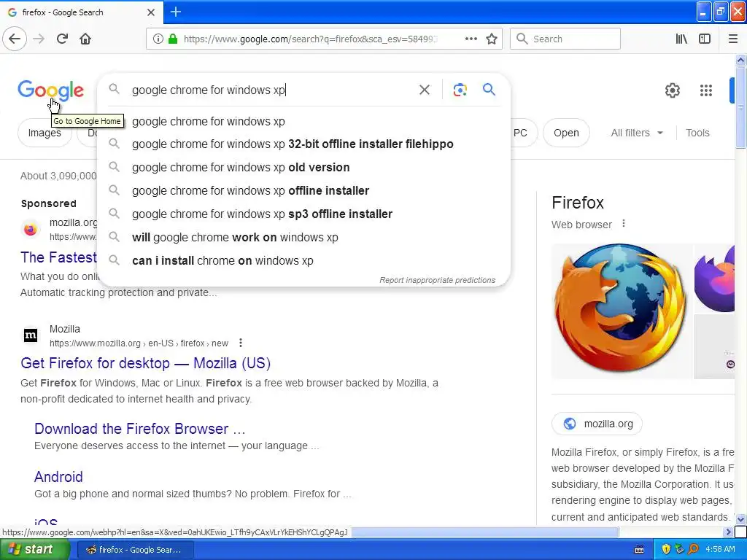Click mozilla.org sponsored favicon
Screen dimensions: 747x560
(30, 229)
